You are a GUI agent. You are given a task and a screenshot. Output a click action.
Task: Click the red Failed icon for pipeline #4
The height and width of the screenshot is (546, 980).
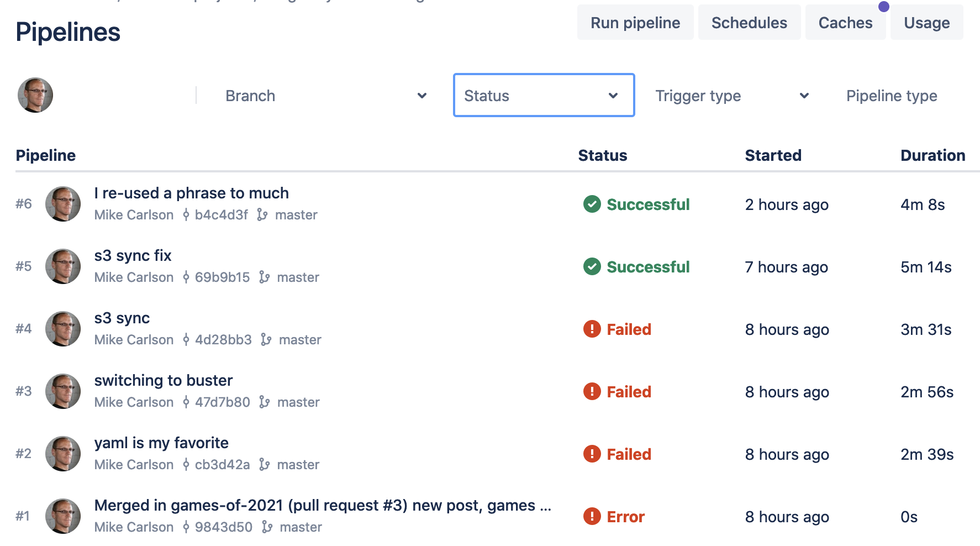pyautogui.click(x=592, y=329)
